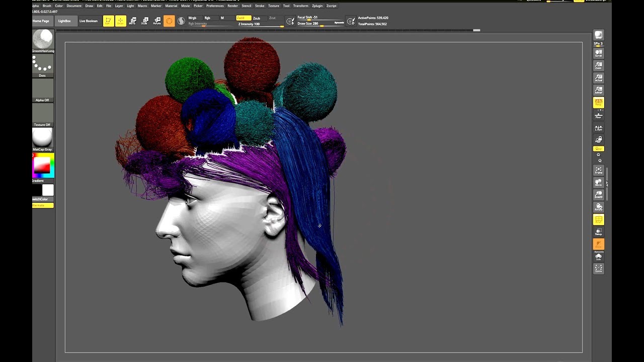
Task: Select the white main color swatch
Action: [48, 190]
